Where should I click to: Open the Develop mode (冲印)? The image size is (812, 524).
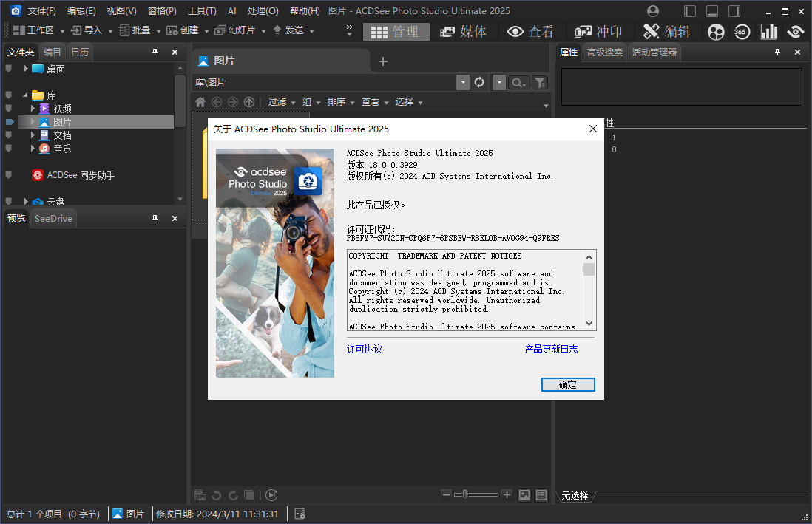[x=599, y=31]
